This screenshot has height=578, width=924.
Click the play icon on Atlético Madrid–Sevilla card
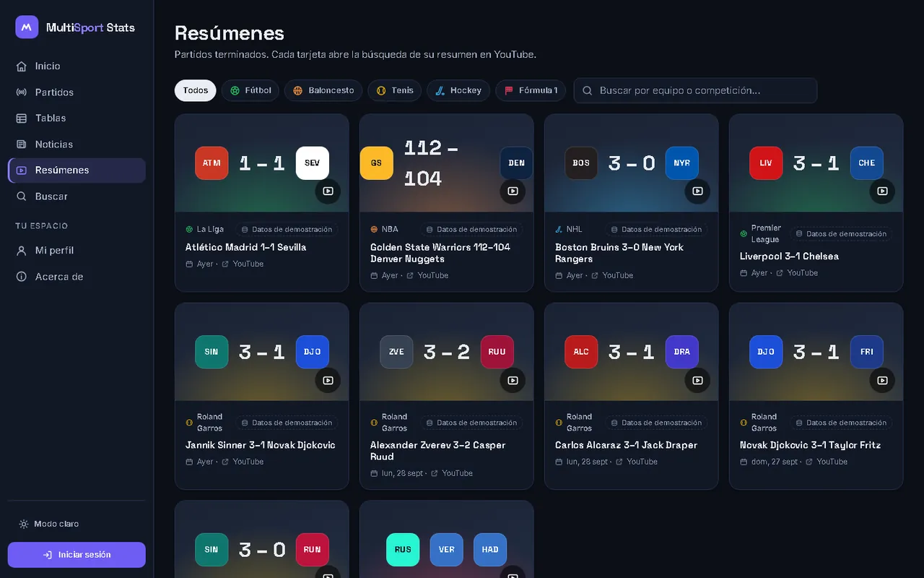click(328, 191)
